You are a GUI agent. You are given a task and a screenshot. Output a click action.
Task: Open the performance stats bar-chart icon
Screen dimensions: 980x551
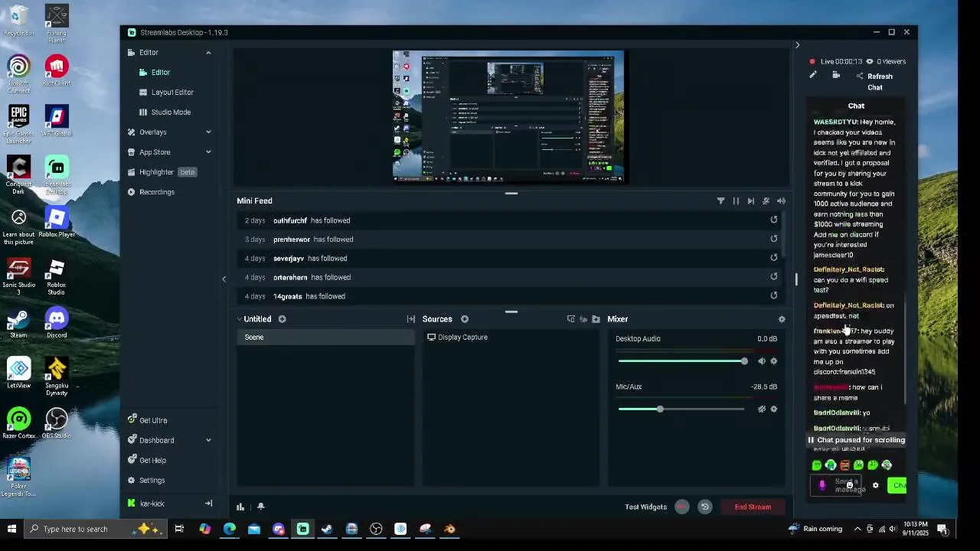click(240, 507)
